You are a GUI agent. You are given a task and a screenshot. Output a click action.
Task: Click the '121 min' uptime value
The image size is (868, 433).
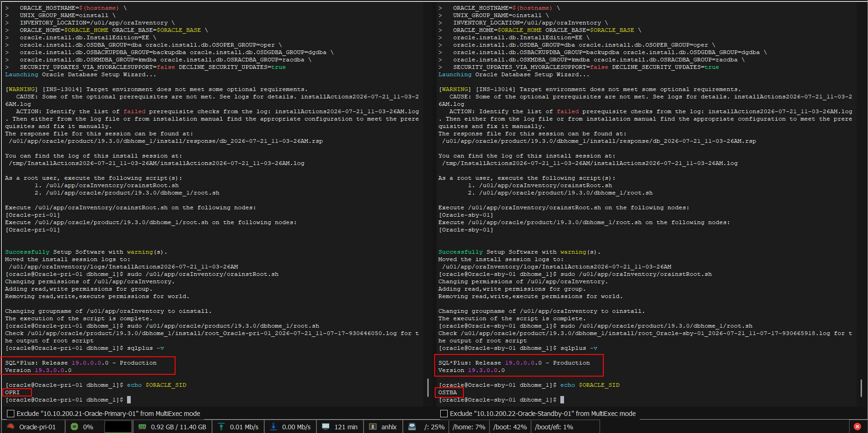tap(346, 427)
